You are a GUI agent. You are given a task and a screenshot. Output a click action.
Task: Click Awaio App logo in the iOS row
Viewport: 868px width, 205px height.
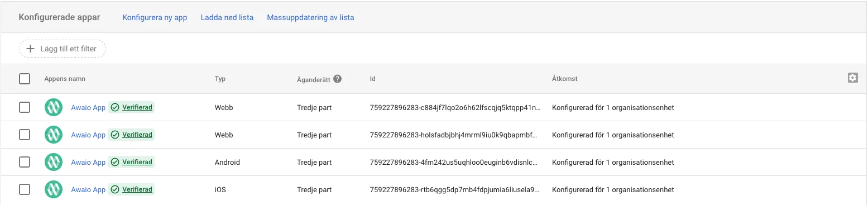click(x=54, y=190)
